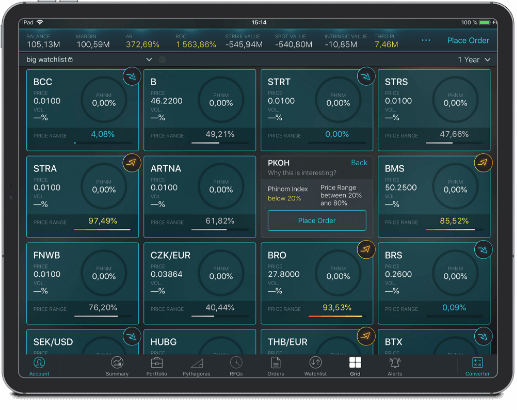Click 'Why this is interesting?' on PKOH card
Image resolution: width=517 pixels, height=410 pixels.
click(x=302, y=173)
